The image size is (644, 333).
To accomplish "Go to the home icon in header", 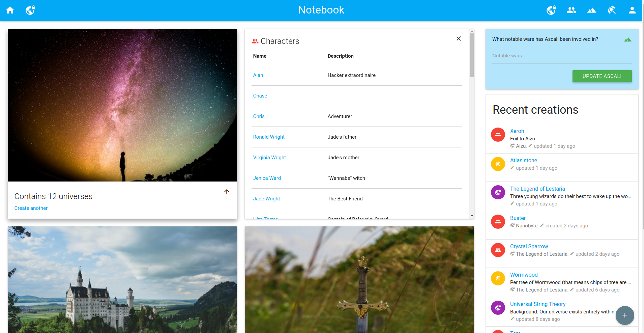I will click(x=10, y=10).
